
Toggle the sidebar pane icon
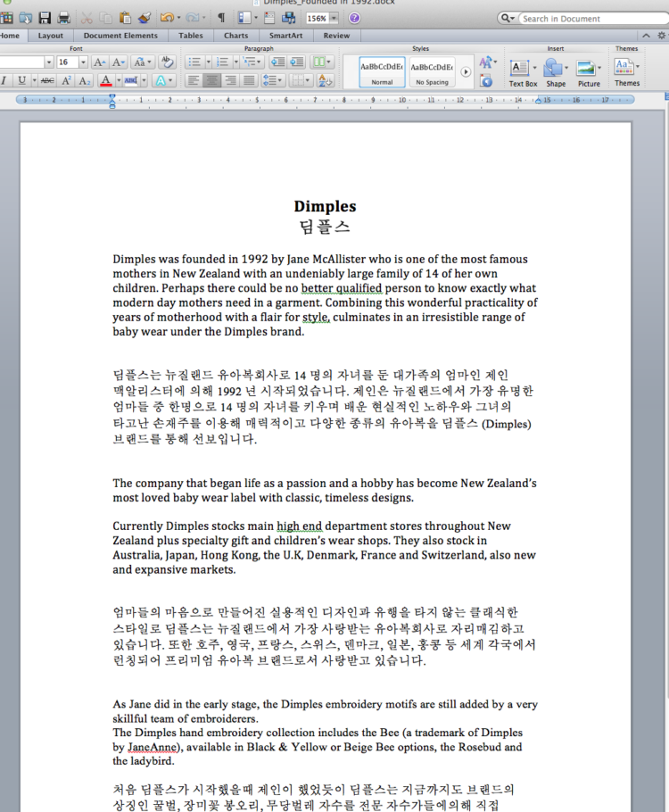click(x=244, y=18)
